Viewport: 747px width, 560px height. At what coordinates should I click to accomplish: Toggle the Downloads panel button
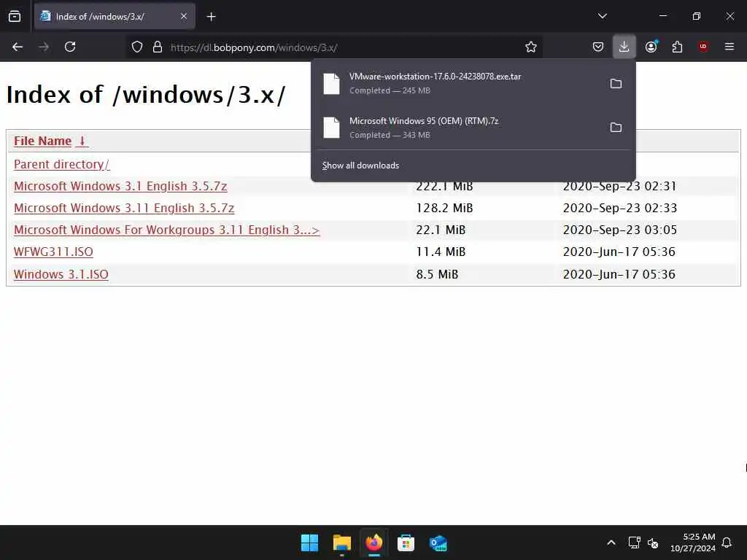tap(624, 47)
